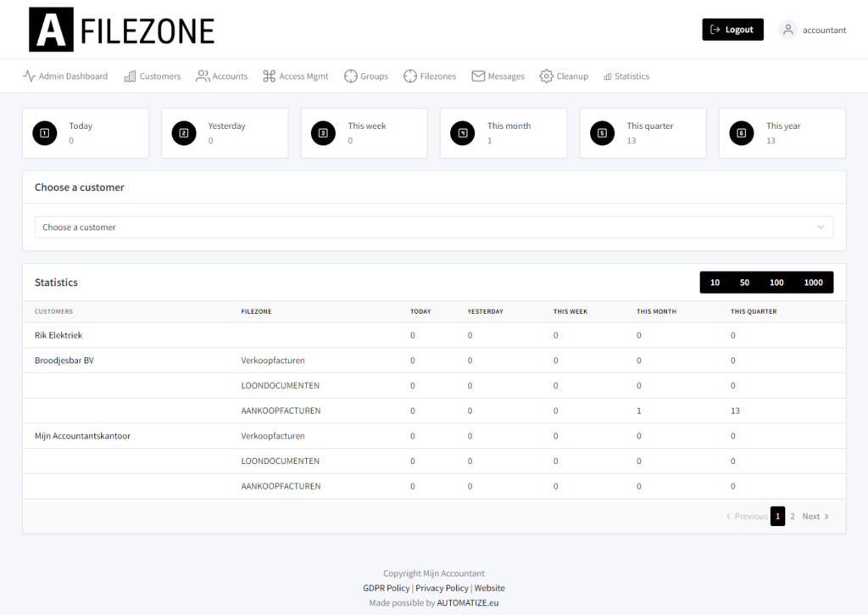Click the Admin Dashboard pulse icon

pos(30,75)
